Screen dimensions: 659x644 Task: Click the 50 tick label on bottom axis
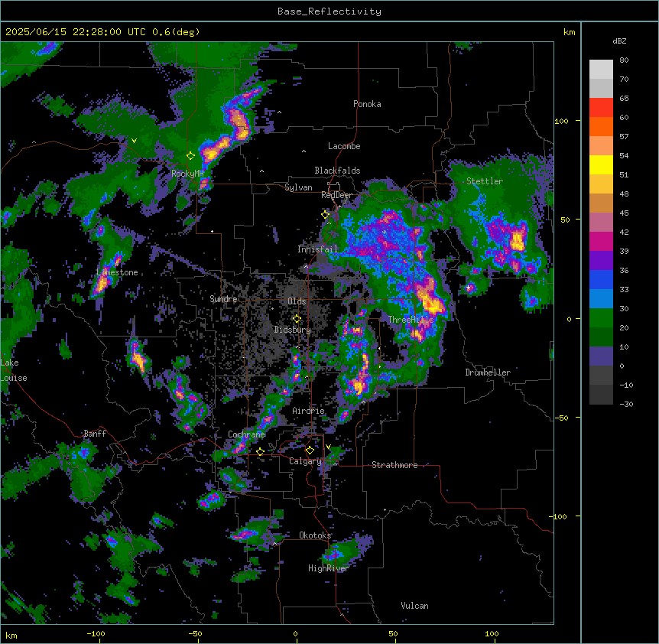point(393,633)
